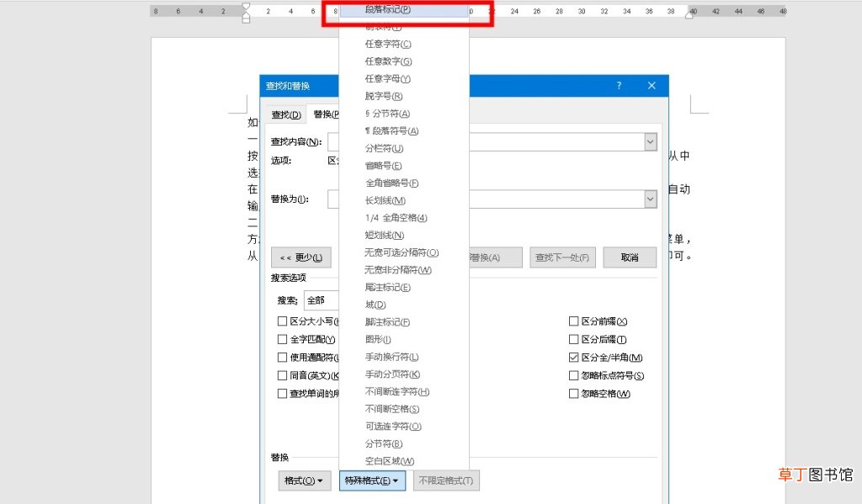Enable 区分后缀 match suffix checkbox

(x=573, y=339)
